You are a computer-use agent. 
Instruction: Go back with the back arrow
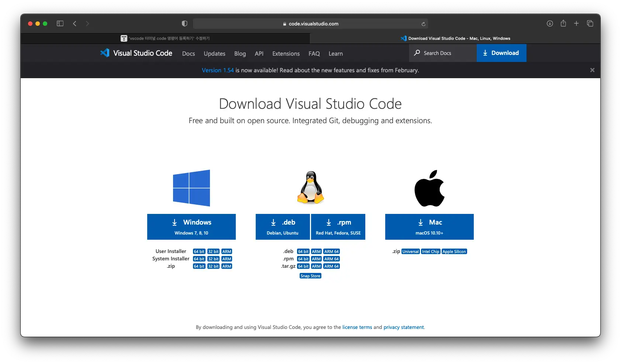point(75,24)
